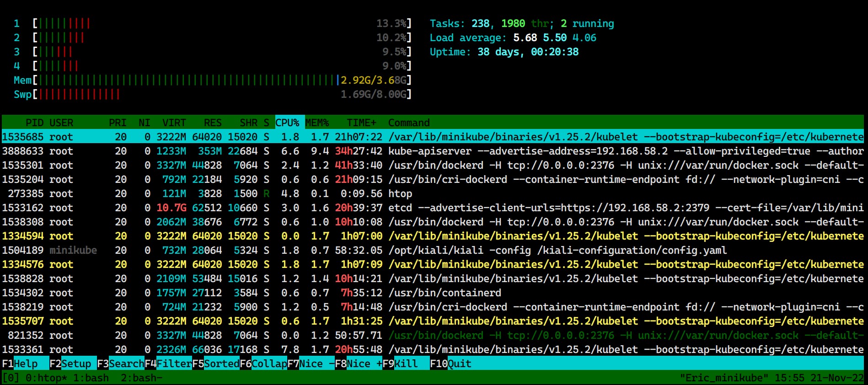Click CPU 3 usage meter bar
Image resolution: width=868 pixels, height=385 pixels.
pos(222,52)
